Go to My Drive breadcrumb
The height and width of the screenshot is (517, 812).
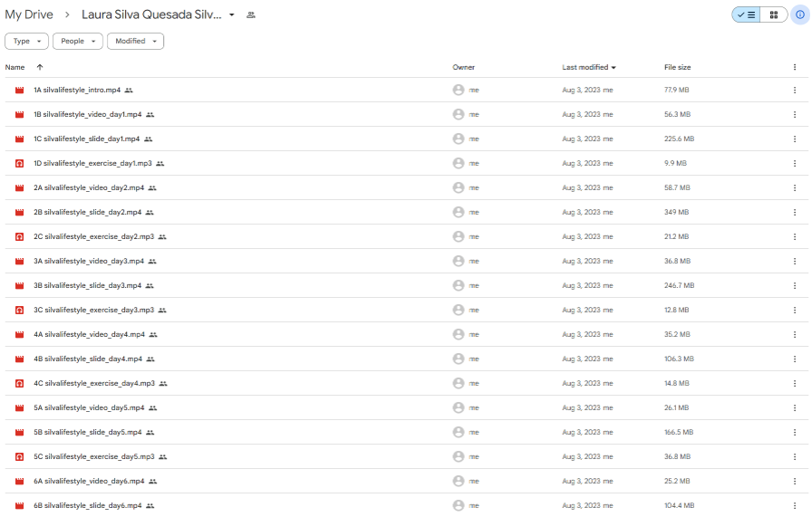tap(29, 15)
